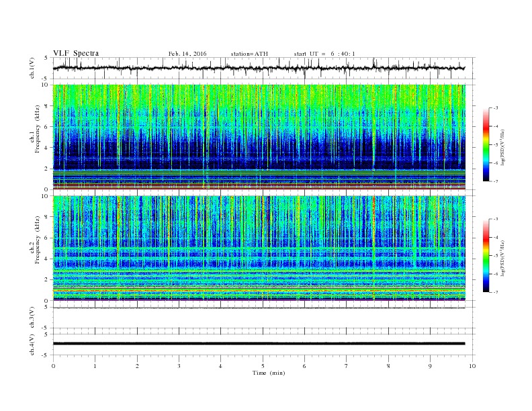This screenshot has width=532, height=411.
Task: Click the "1" tick label on the time axis
Action: tap(95, 366)
